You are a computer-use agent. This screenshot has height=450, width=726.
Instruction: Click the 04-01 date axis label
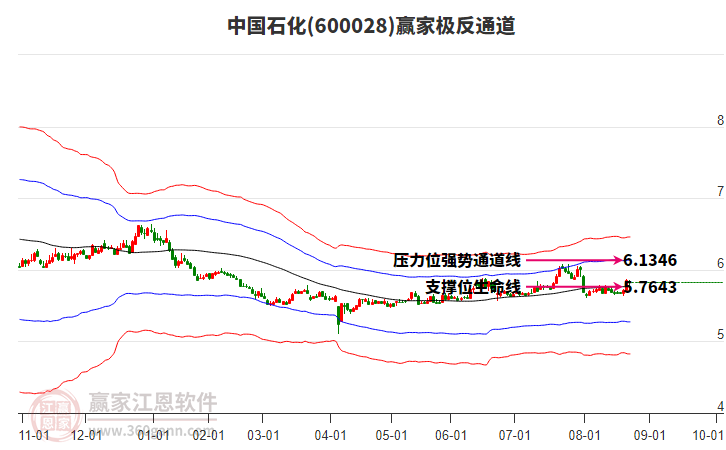coord(331,436)
